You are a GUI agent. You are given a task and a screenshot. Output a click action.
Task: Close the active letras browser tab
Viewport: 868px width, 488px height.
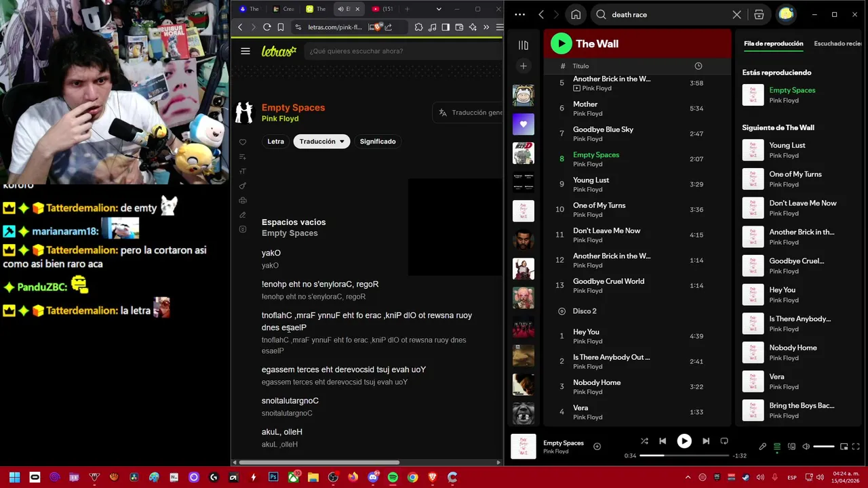click(x=357, y=9)
